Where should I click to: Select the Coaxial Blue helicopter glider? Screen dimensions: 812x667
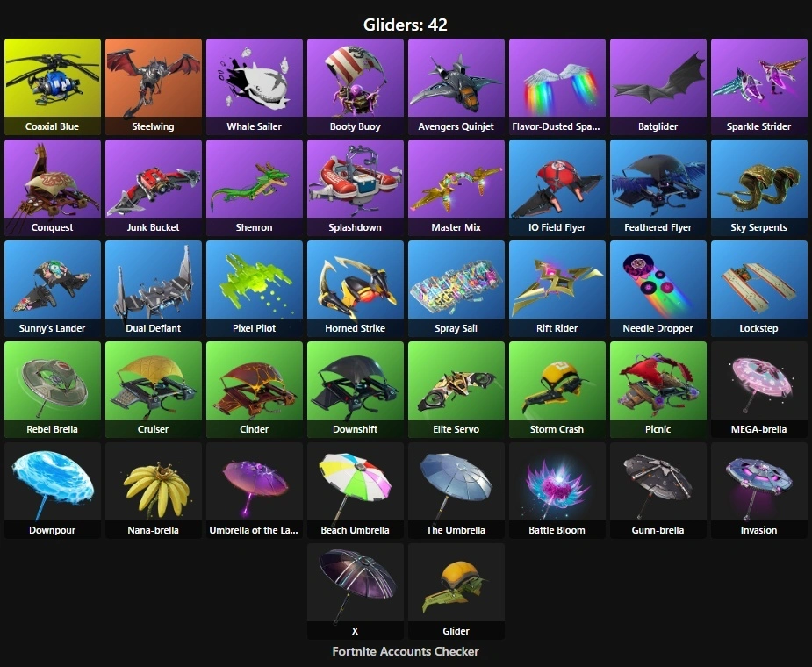point(53,87)
